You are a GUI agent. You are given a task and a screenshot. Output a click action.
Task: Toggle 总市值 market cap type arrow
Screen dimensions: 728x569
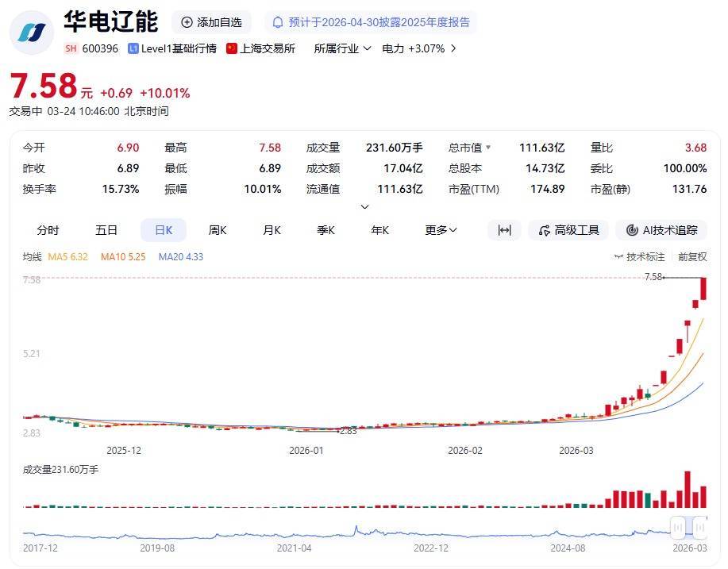click(x=488, y=148)
